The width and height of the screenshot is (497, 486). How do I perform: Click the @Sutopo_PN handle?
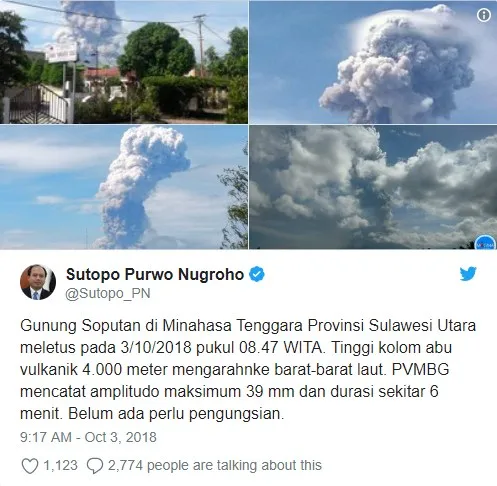108,294
